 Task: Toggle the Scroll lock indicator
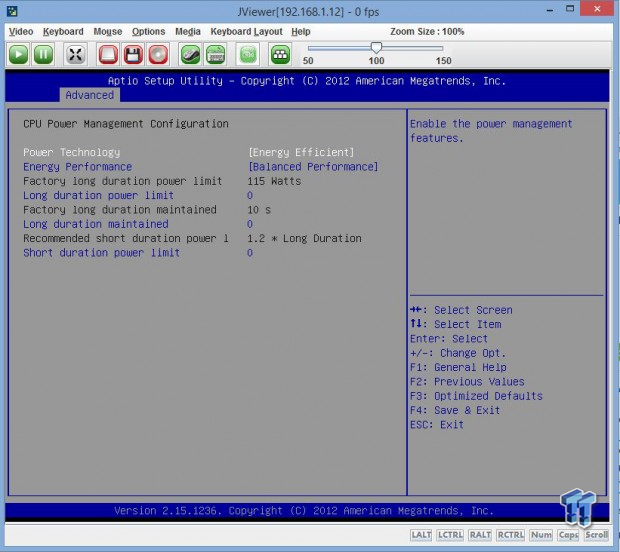point(596,535)
